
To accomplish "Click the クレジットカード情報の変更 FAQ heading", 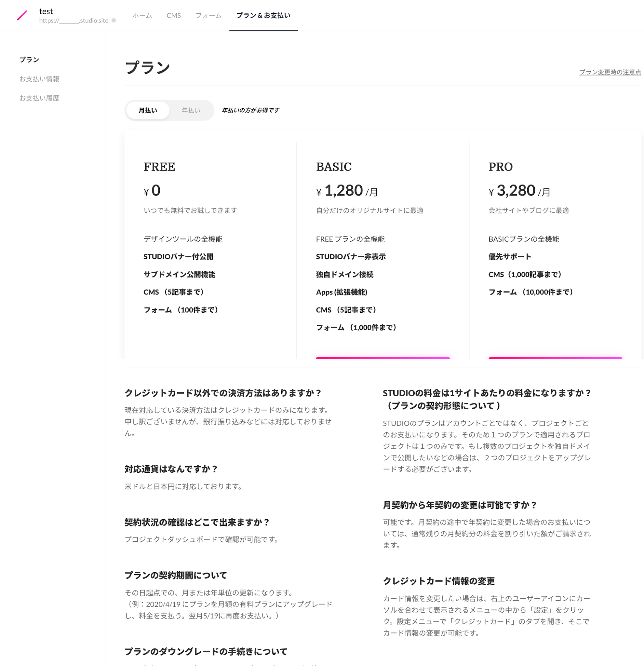I will pos(439,581).
